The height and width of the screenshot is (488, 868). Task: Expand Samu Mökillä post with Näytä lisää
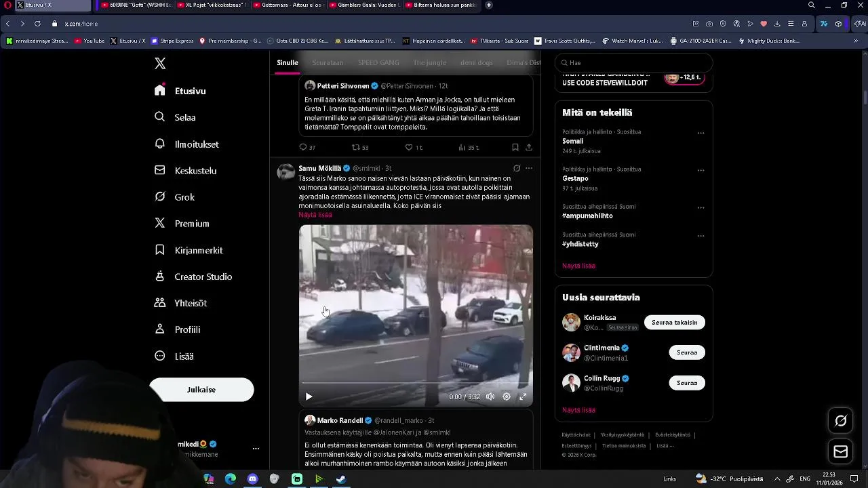(315, 215)
